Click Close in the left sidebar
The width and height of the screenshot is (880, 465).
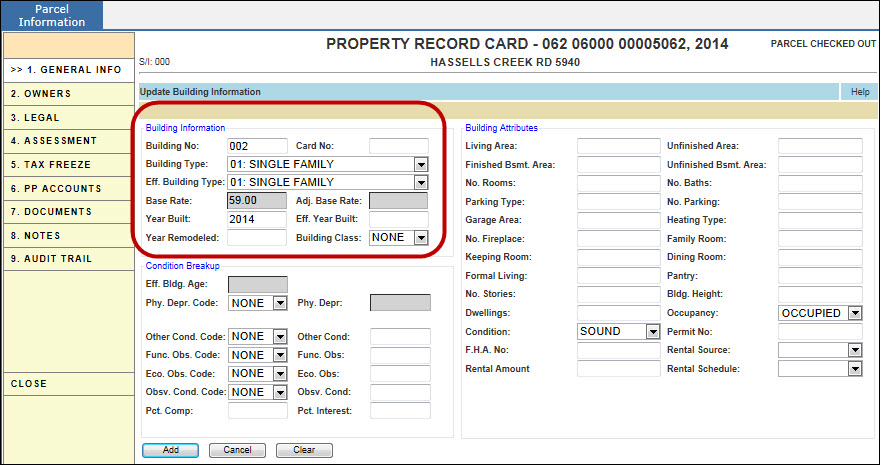(68, 384)
